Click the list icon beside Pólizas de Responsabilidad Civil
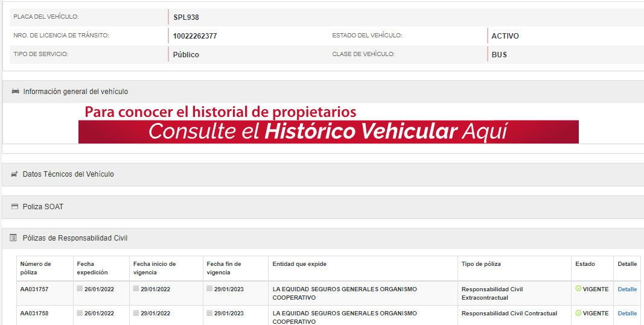The height and width of the screenshot is (325, 644). point(13,238)
